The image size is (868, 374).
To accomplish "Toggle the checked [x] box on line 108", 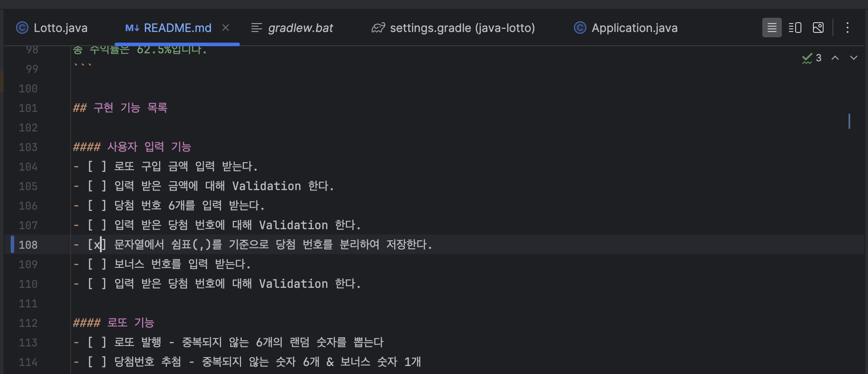I will (97, 245).
